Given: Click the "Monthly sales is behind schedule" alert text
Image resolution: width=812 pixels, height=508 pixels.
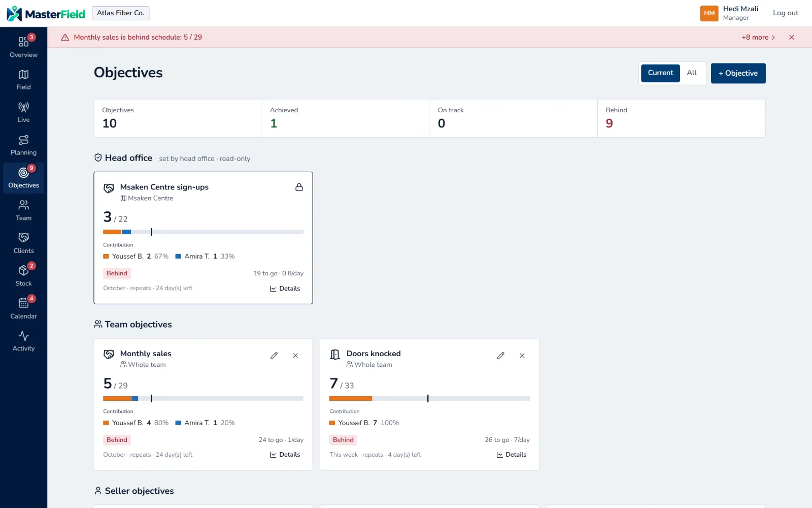Looking at the screenshot, I should pos(138,37).
